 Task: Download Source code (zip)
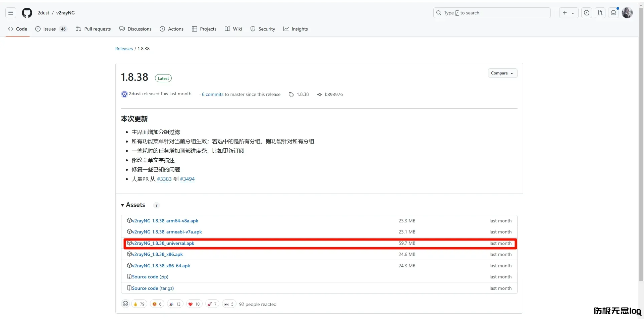coord(150,277)
